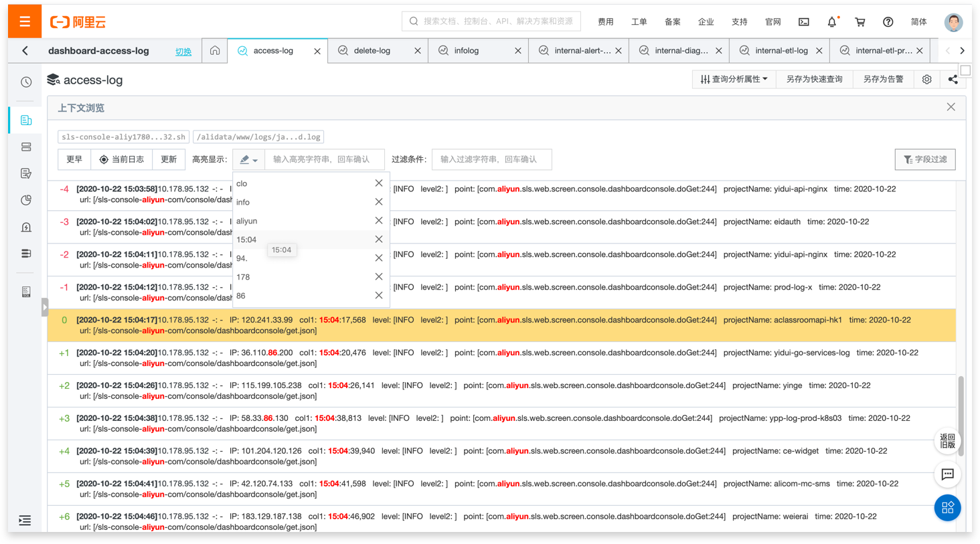Click the blue grid floating button
Image resolution: width=980 pixels, height=544 pixels.
[948, 508]
